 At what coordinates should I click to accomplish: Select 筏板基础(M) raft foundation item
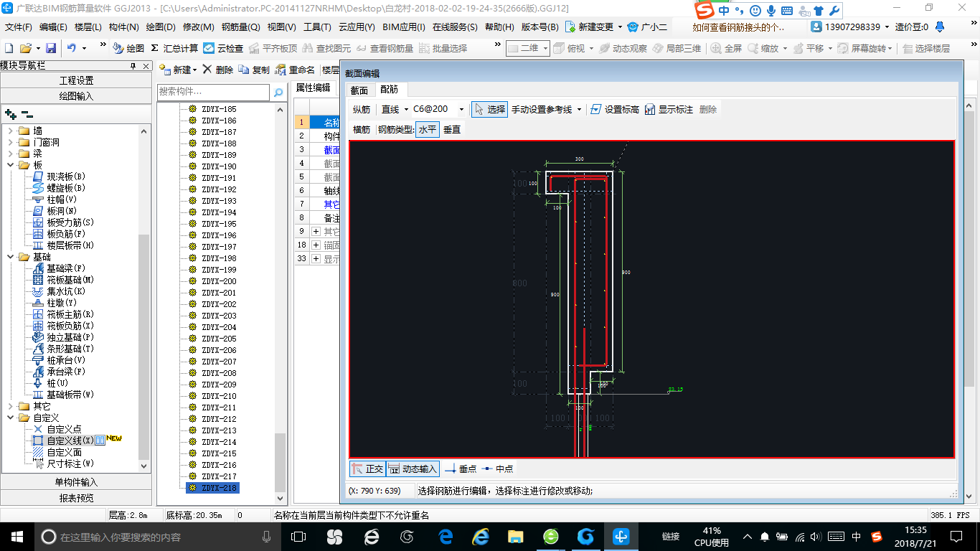(63, 280)
